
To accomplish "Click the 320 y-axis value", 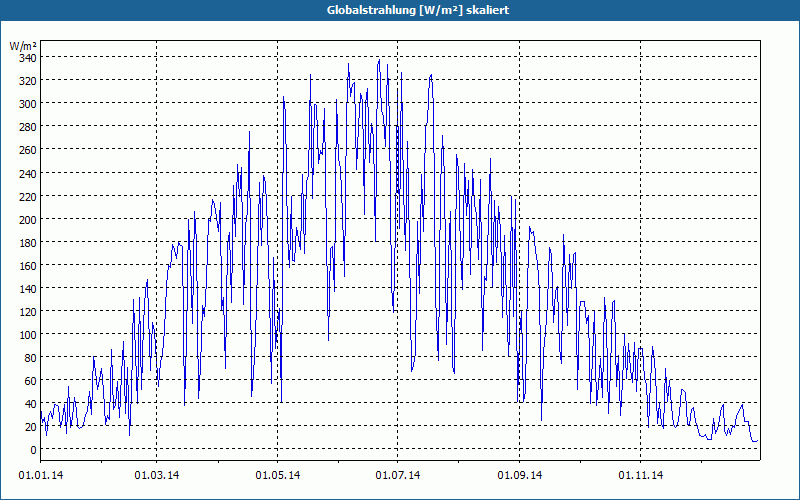I will (x=28, y=81).
